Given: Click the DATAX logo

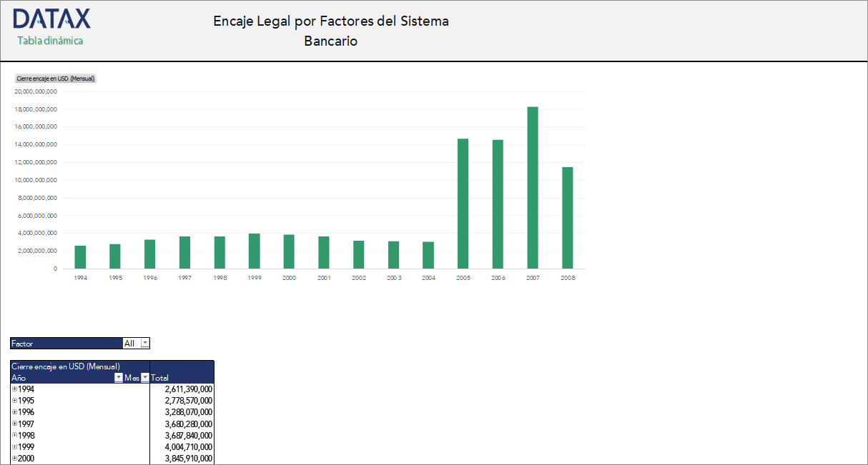Looking at the screenshot, I should [x=51, y=18].
